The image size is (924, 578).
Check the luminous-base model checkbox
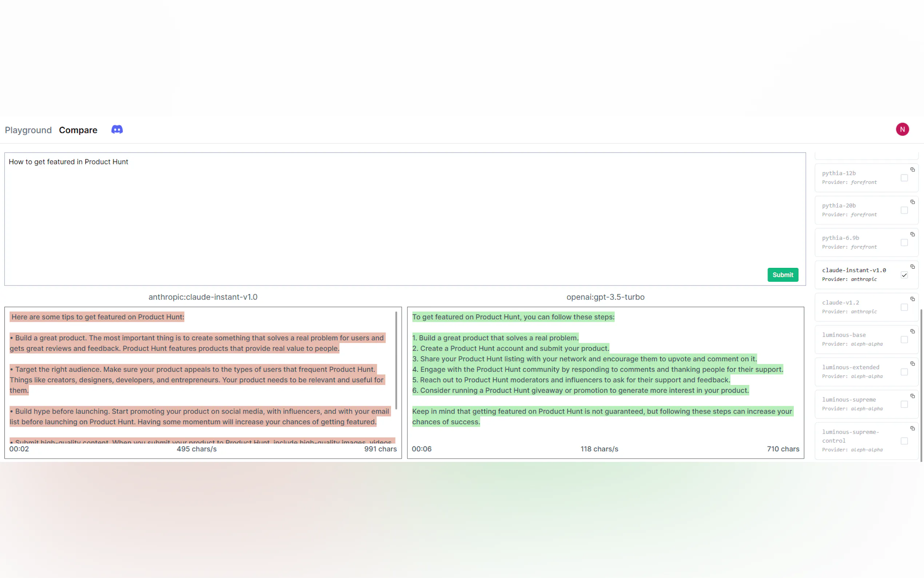[x=904, y=340]
